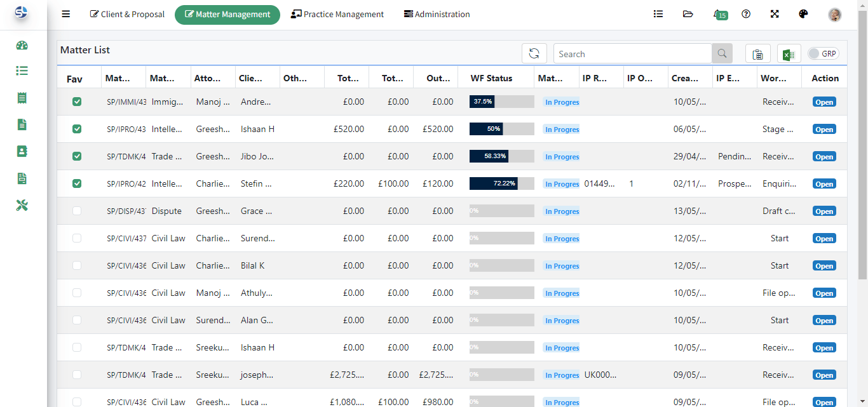Open the Practice Management menu

(337, 14)
